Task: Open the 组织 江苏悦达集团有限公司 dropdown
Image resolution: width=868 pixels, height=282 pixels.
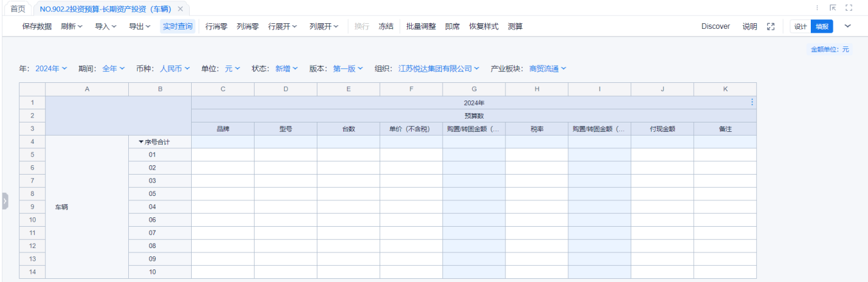Action: 439,68
